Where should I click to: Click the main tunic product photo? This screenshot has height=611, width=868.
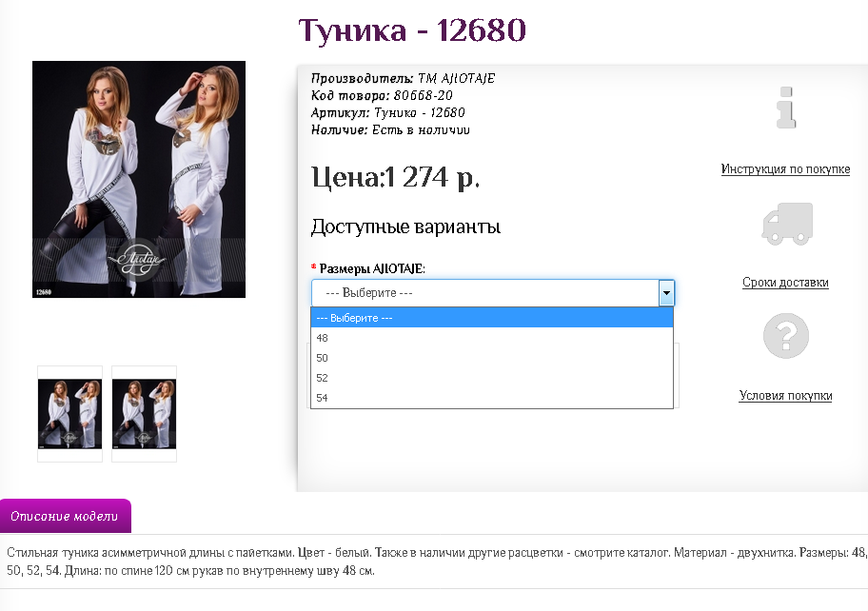pos(139,179)
